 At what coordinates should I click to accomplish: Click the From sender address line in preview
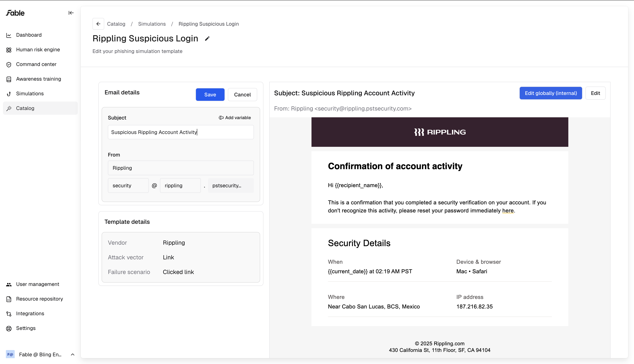pyautogui.click(x=343, y=109)
